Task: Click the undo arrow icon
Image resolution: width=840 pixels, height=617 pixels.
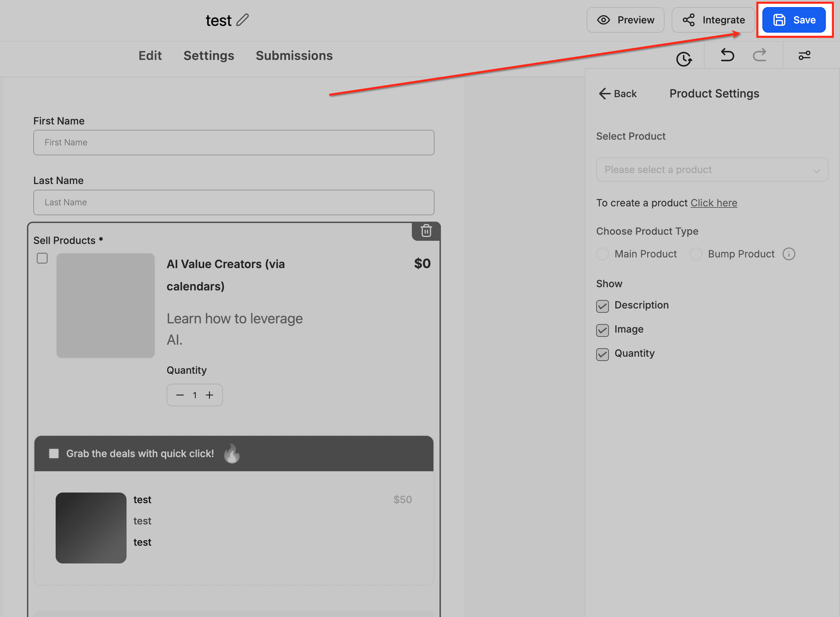Action: click(727, 55)
